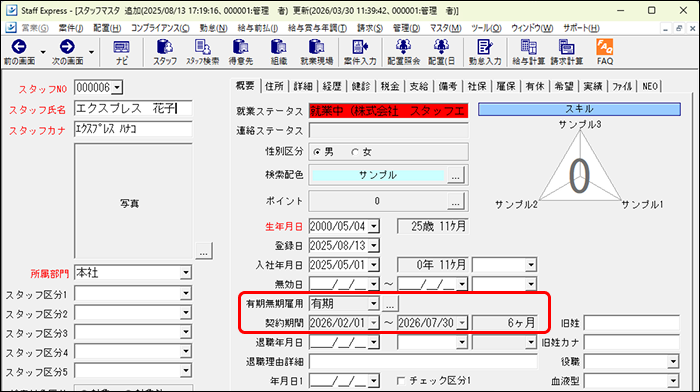Click the red 就業ステータス field
The height and width of the screenshot is (392, 700).
click(388, 111)
